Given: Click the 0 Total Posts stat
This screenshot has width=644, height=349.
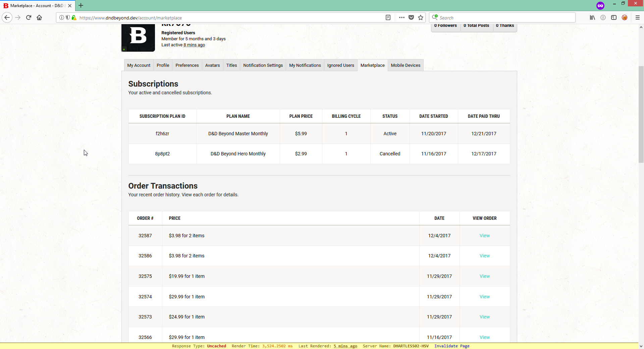Looking at the screenshot, I should (476, 26).
